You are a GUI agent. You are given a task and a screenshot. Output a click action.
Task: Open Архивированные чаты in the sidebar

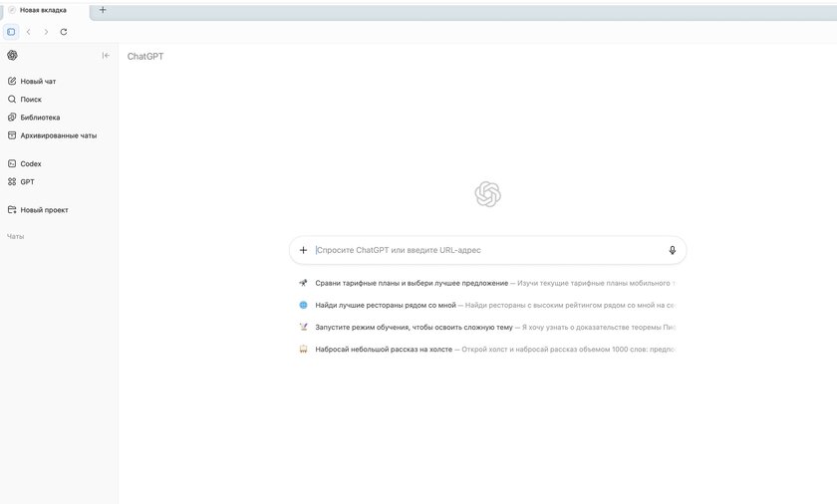click(58, 135)
